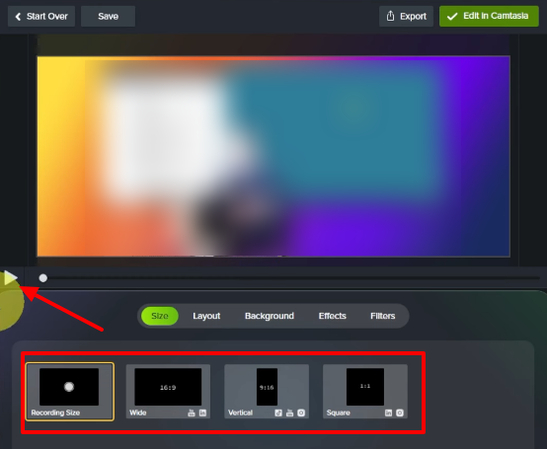Image resolution: width=547 pixels, height=449 pixels.
Task: Switch to the Size tab
Action: tap(160, 316)
